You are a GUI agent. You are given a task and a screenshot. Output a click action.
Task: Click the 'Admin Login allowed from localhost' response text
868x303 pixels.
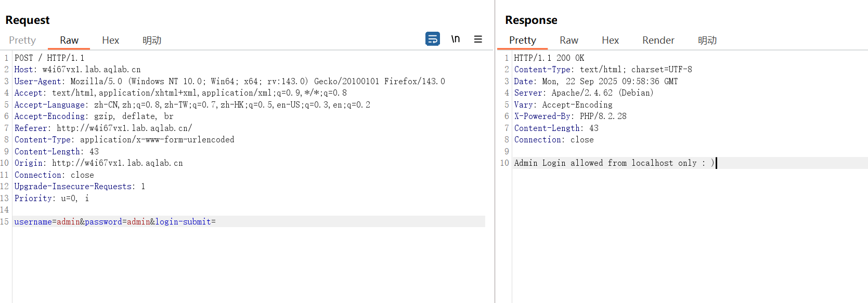[614, 163]
